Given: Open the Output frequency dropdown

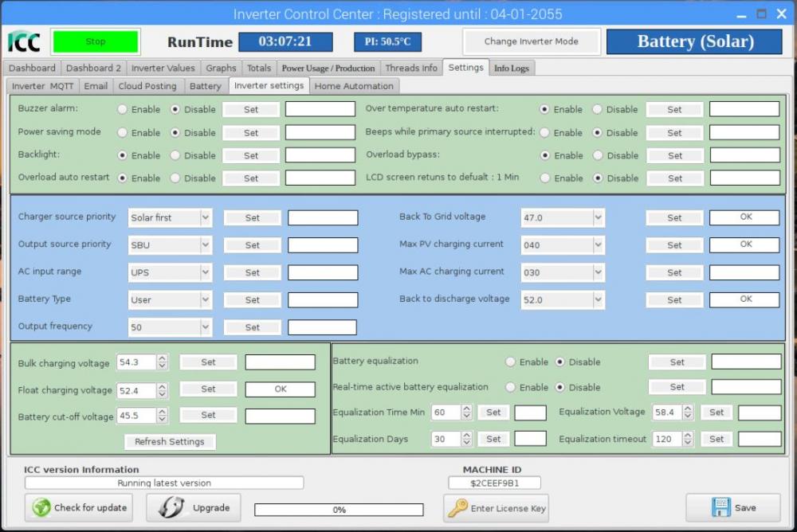Looking at the screenshot, I should coord(170,327).
